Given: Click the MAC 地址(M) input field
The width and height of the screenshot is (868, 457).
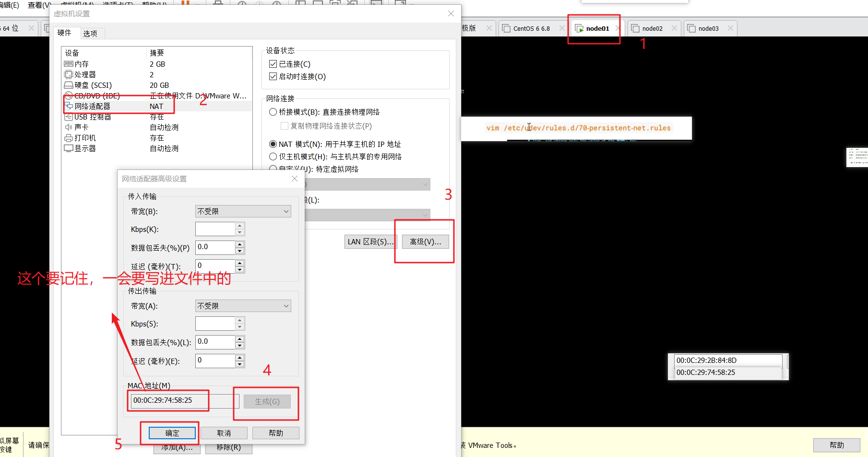Looking at the screenshot, I should (185, 400).
